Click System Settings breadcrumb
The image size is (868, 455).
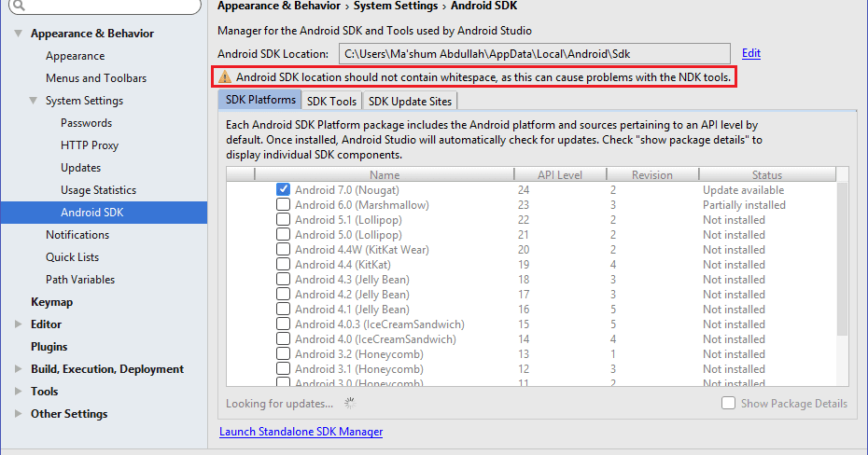tap(396, 6)
